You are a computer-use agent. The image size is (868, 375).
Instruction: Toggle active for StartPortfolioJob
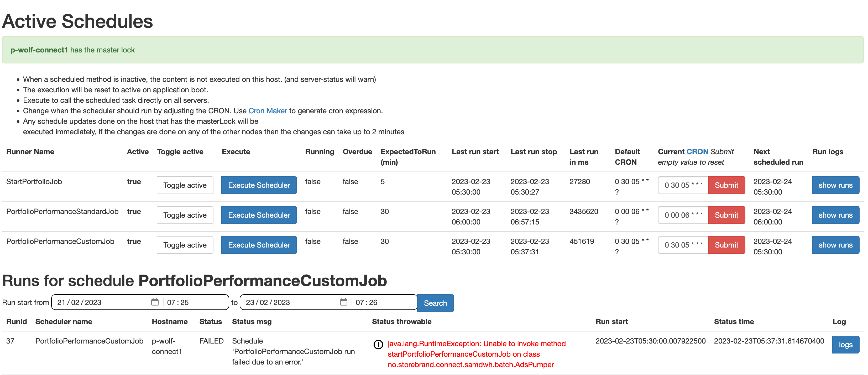point(185,185)
